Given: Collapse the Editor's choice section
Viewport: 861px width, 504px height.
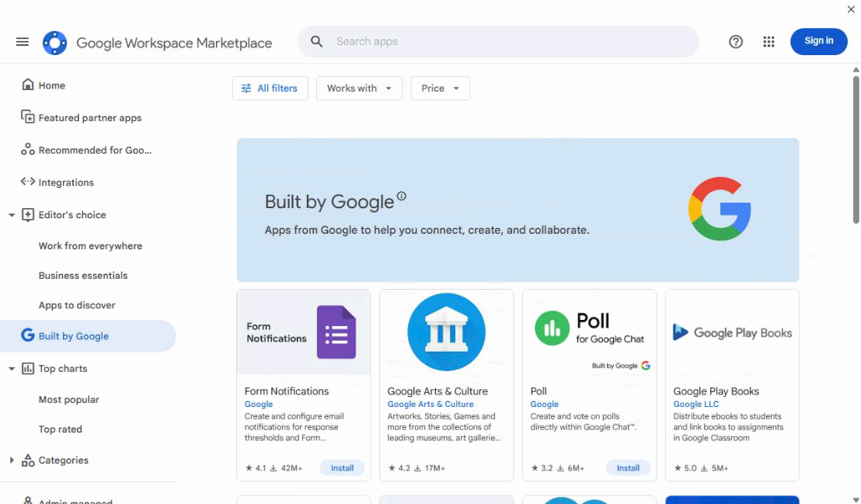Looking at the screenshot, I should point(12,214).
